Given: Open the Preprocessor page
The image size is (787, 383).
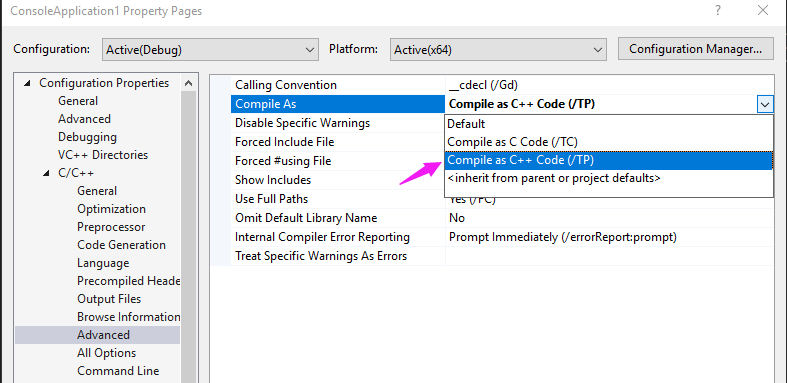Looking at the screenshot, I should (x=111, y=227).
